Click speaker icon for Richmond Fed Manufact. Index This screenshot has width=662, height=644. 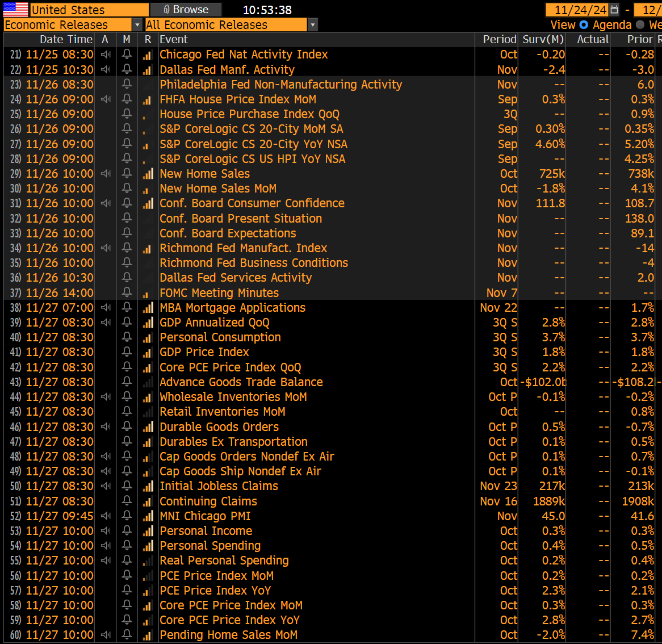pyautogui.click(x=106, y=248)
